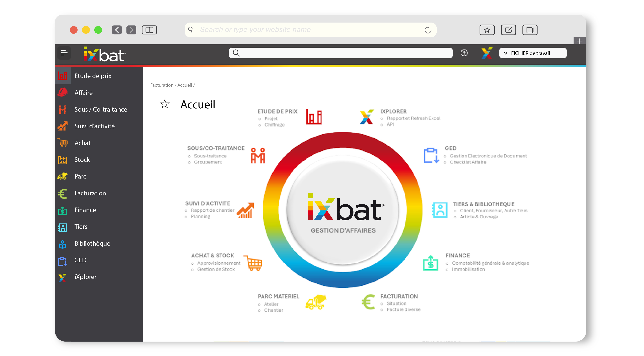Screen dimensions: 644x356
Task: Collapse the sidebar with the hamburger button
Action: pos(64,53)
